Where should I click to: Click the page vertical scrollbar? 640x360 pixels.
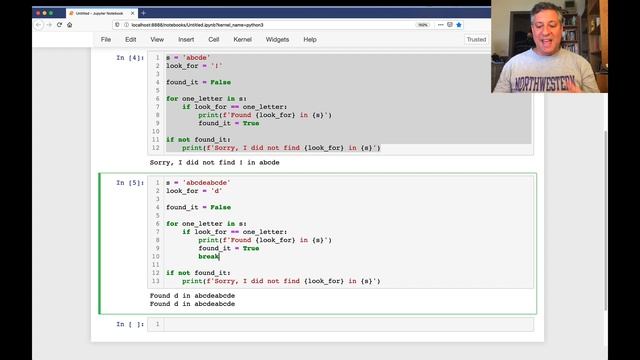pos(605,220)
